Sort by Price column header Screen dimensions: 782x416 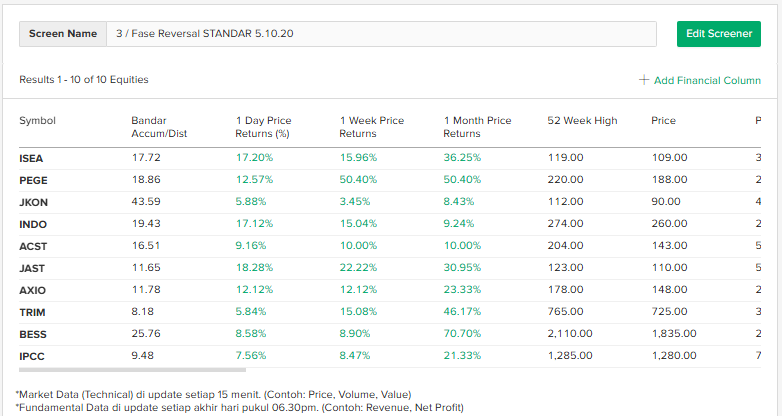[663, 121]
